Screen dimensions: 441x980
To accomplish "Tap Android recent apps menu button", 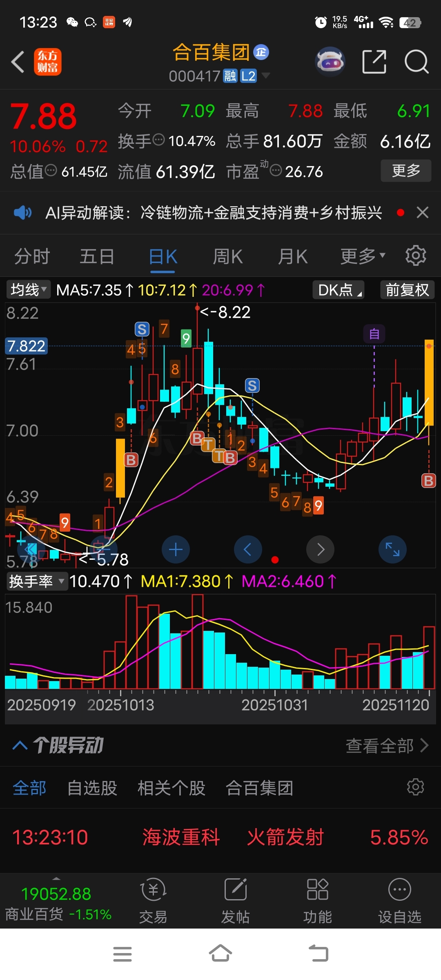I will (x=122, y=954).
